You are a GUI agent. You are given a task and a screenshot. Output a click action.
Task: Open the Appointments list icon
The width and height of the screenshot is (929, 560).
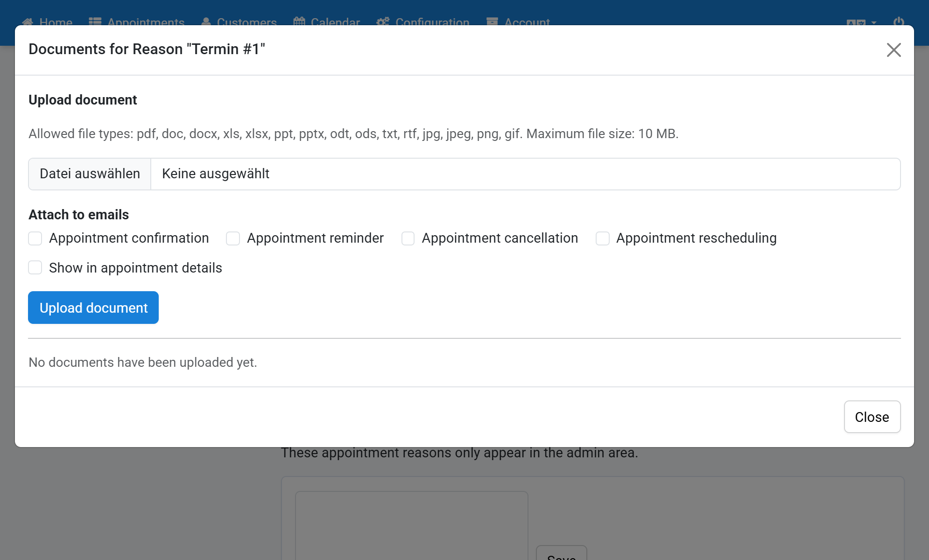(95, 22)
